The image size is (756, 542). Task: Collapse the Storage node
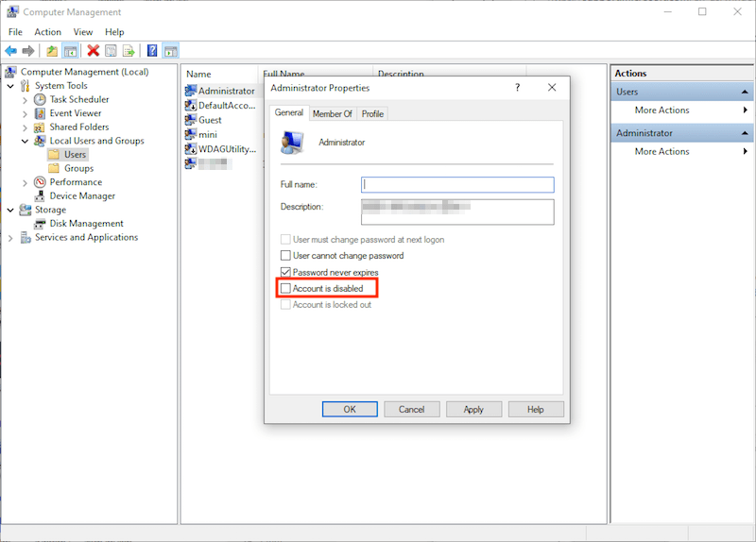pos(10,210)
